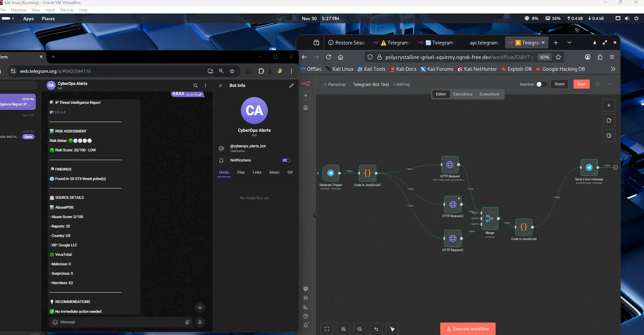644x335 pixels.
Task: Open the Places menu in Kali panel
Action: (x=48, y=19)
